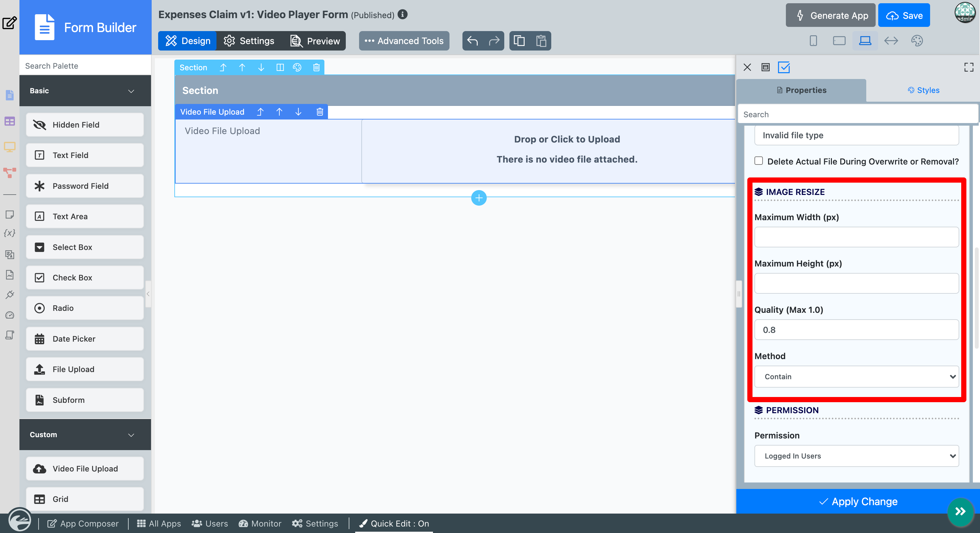This screenshot has height=533, width=980.
Task: Click the Apply Change button
Action: 858,502
